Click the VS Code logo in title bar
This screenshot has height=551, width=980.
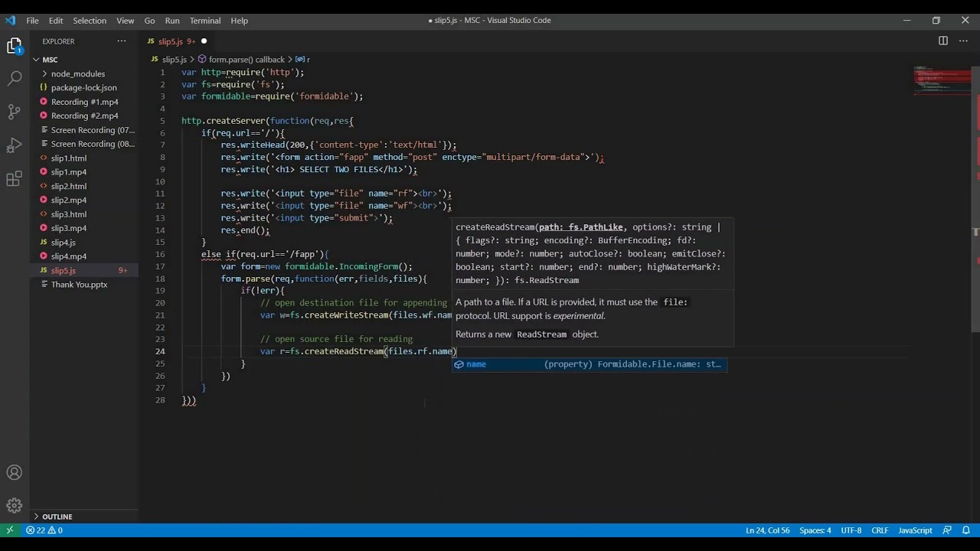tap(10, 21)
